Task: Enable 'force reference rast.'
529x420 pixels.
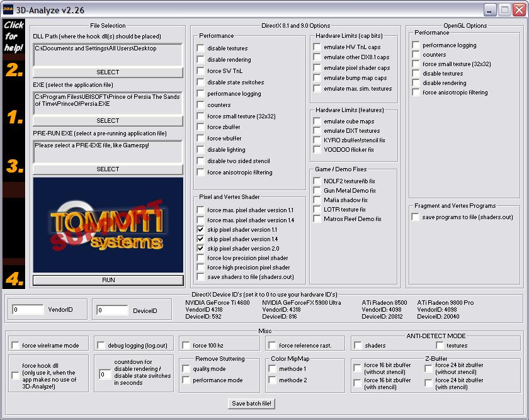Action: point(272,345)
